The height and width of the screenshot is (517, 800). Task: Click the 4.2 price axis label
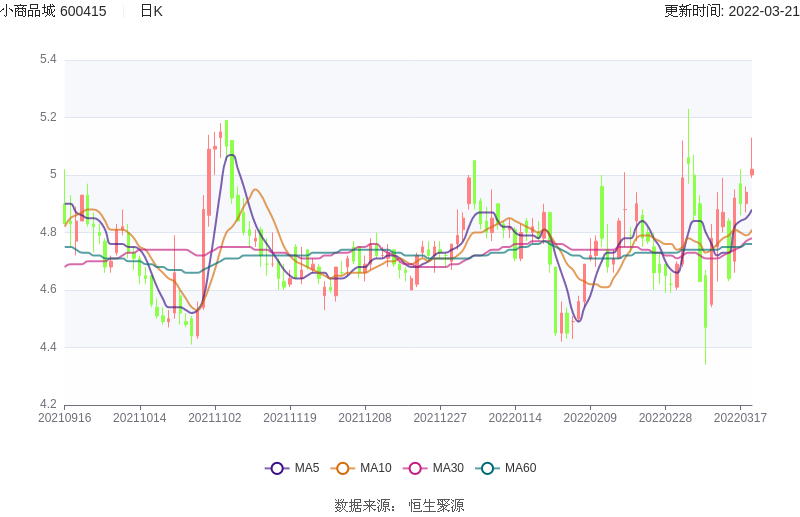[x=48, y=405]
